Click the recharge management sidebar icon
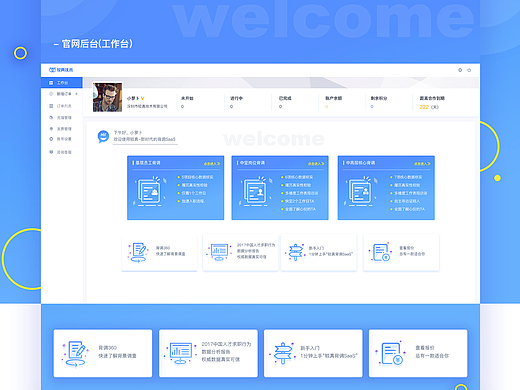520x390 pixels. click(x=51, y=117)
